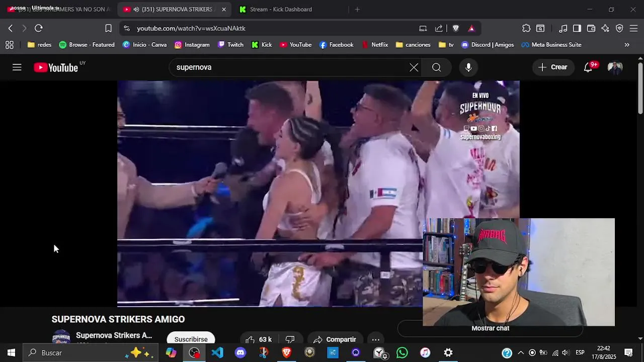
Task: Open Netflix bookmark
Action: point(375,45)
